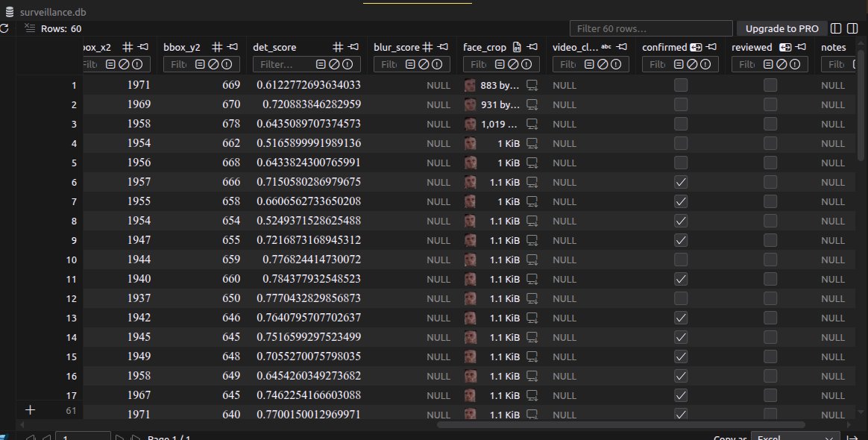
Task: Pin the confirmed column
Action: (711, 47)
